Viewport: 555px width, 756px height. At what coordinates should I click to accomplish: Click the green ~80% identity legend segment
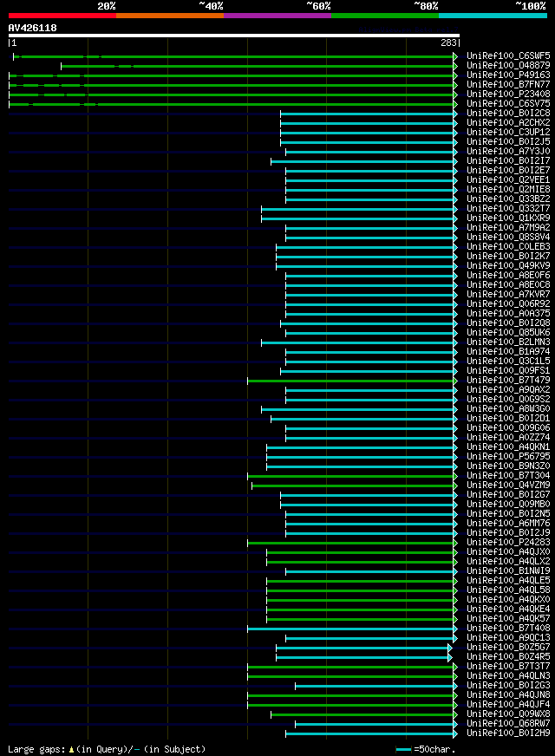click(385, 16)
